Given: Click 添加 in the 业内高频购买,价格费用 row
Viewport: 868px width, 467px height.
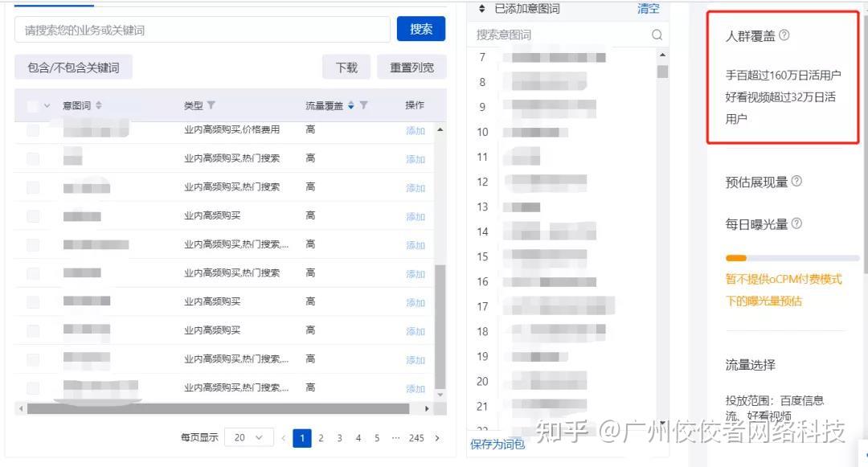Looking at the screenshot, I should click(x=416, y=130).
